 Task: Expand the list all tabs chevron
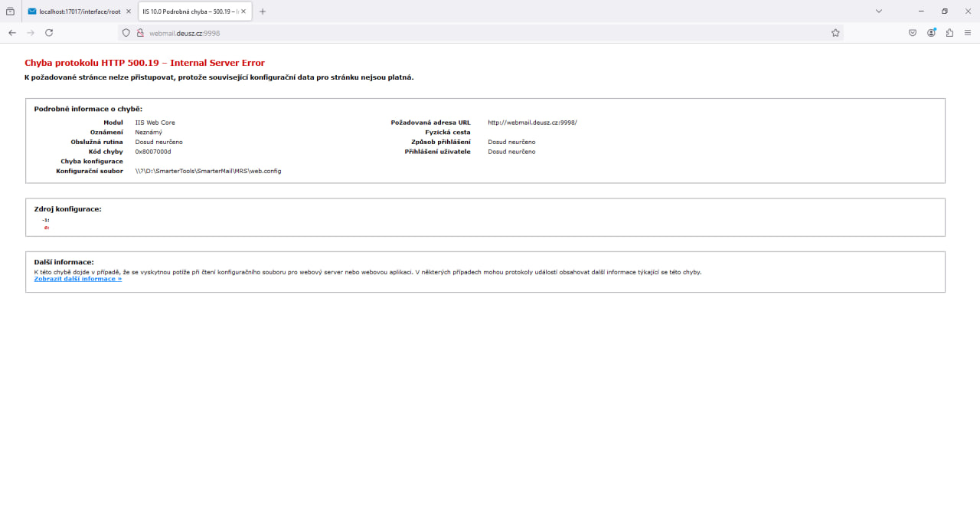(879, 11)
